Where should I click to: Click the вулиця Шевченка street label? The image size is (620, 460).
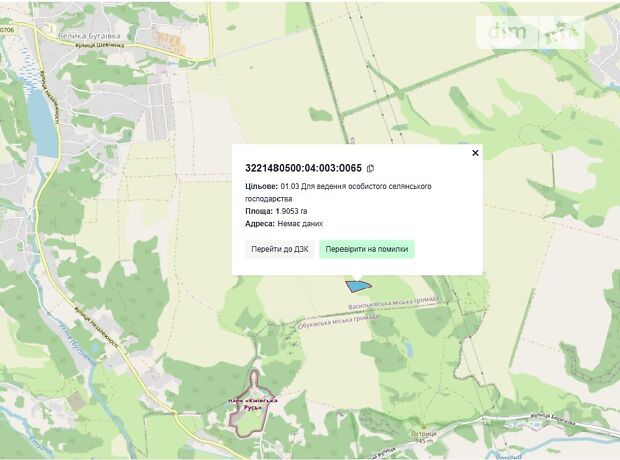click(100, 45)
